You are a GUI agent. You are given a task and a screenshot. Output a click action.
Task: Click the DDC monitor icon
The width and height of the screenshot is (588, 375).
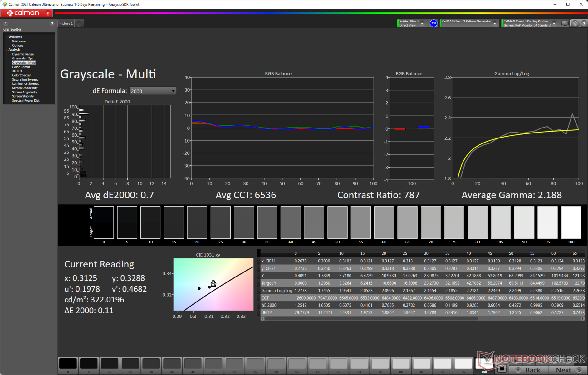[565, 23]
